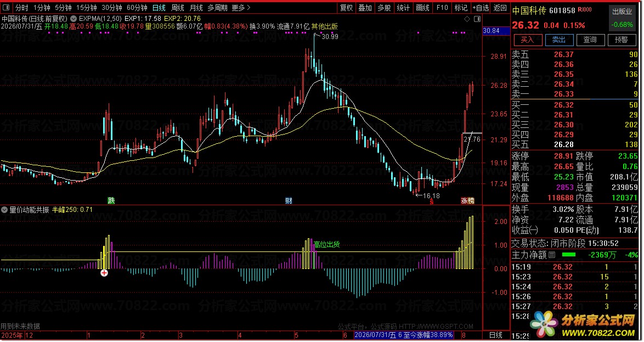
Task: Click the 预警 alert button
Action: coord(621,40)
